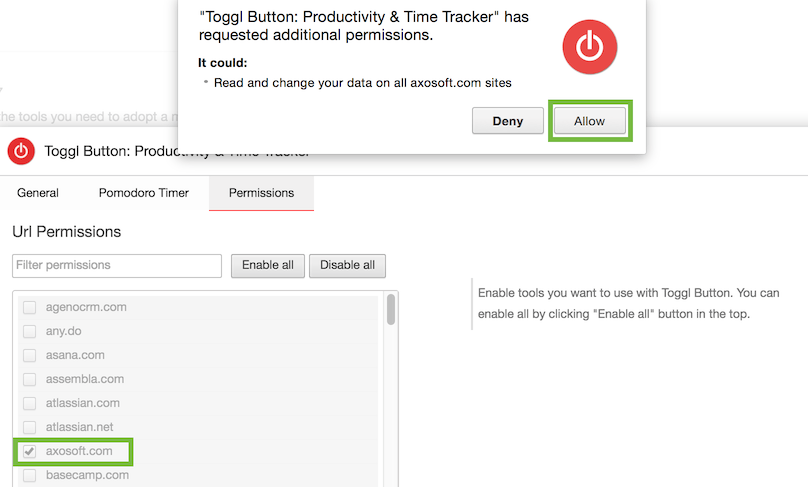The height and width of the screenshot is (487, 808).
Task: Click the agenocrm.com label text
Action: click(x=86, y=307)
